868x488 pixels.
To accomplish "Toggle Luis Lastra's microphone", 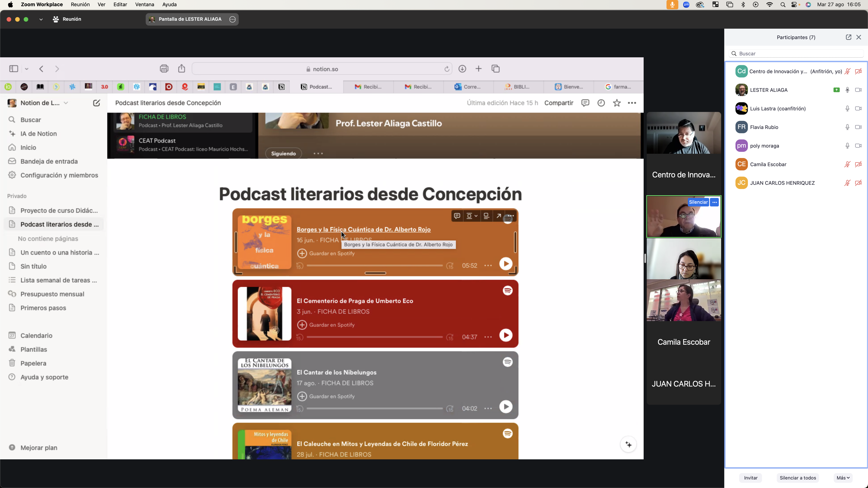I will point(847,108).
